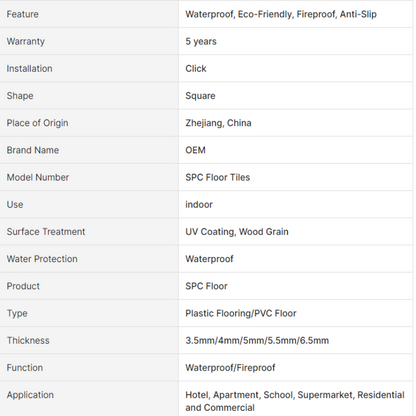Click 'UV Coating, Wood Grain' surface treatment
The height and width of the screenshot is (416, 416).
pos(237,232)
